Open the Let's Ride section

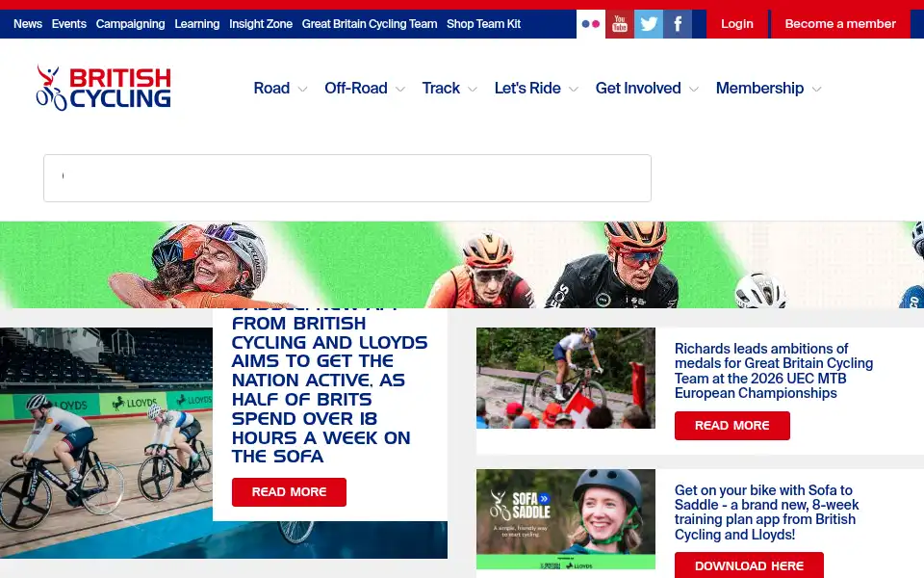tap(527, 88)
